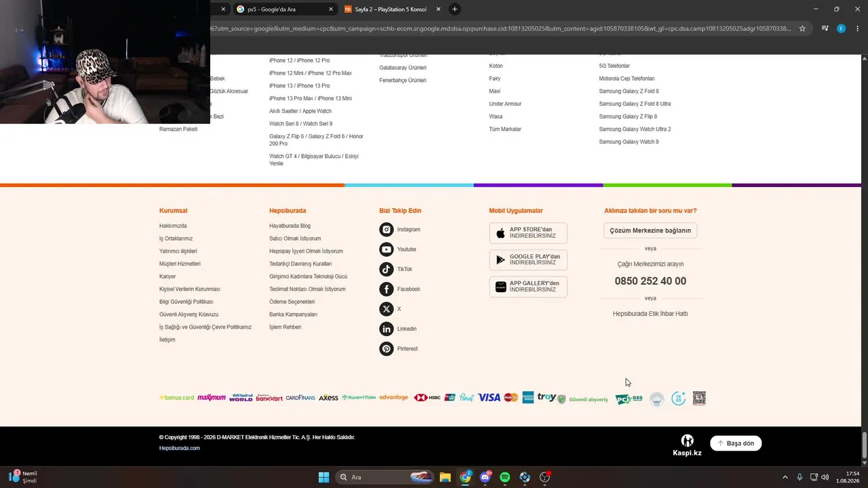The height and width of the screenshot is (488, 868).
Task: Open the Kariyer link
Action: coord(167,277)
